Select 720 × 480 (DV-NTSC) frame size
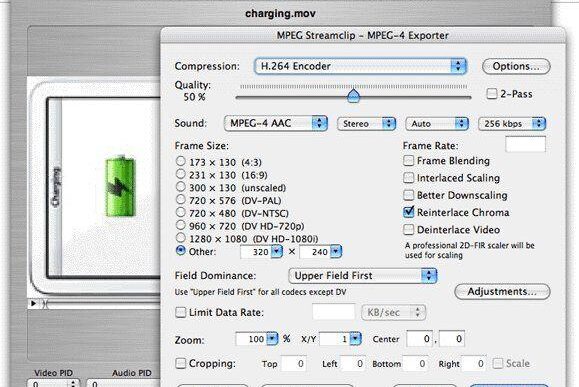The image size is (579, 387). point(180,212)
